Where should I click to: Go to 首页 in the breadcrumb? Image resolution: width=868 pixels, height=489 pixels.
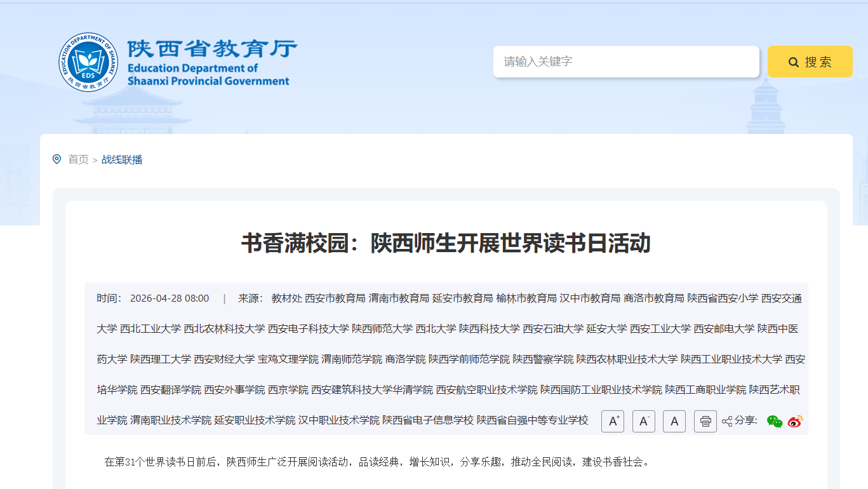pos(79,159)
